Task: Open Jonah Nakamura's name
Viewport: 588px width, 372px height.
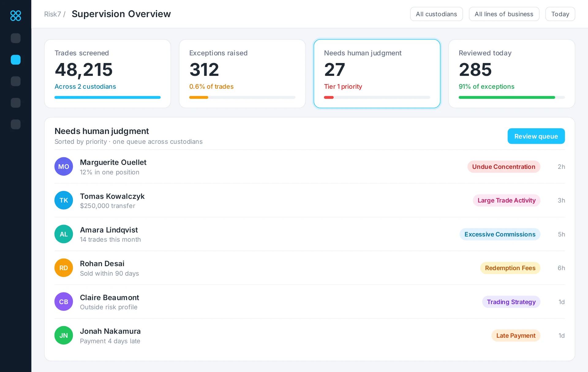Action: click(x=110, y=331)
